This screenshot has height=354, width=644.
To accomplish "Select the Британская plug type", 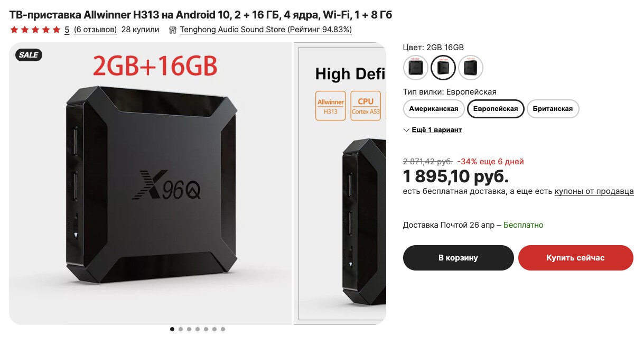I will pos(553,109).
